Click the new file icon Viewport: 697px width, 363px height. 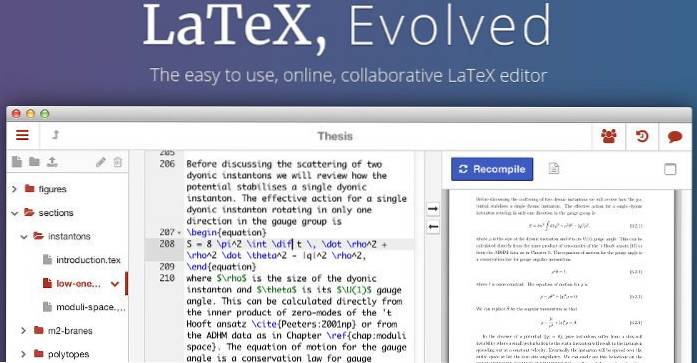[17, 162]
